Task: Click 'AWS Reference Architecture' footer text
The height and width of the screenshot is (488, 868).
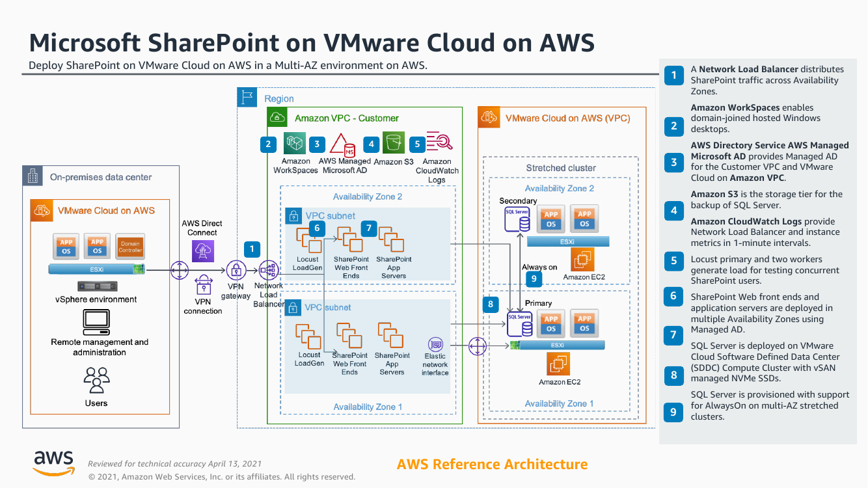Action: pyautogui.click(x=492, y=464)
